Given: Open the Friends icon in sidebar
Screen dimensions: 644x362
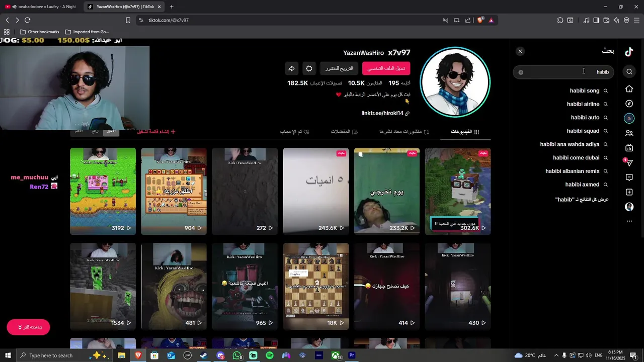Looking at the screenshot, I should click(629, 133).
